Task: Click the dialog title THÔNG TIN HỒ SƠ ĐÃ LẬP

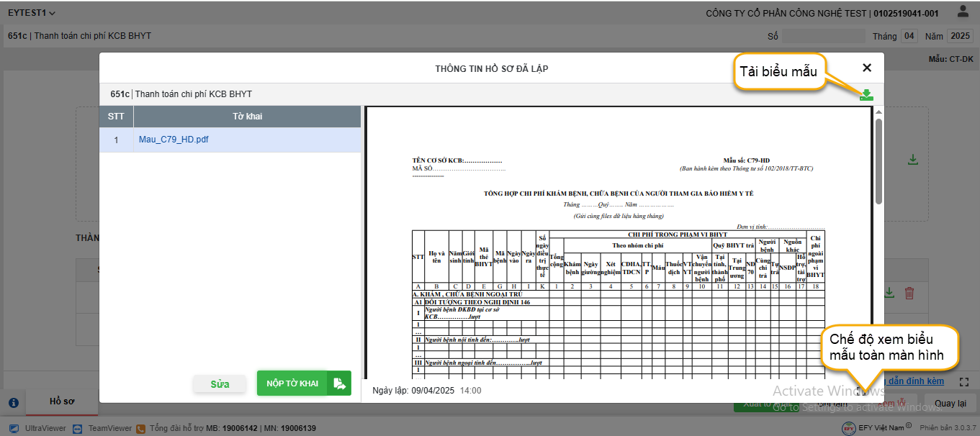Action: tap(492, 69)
